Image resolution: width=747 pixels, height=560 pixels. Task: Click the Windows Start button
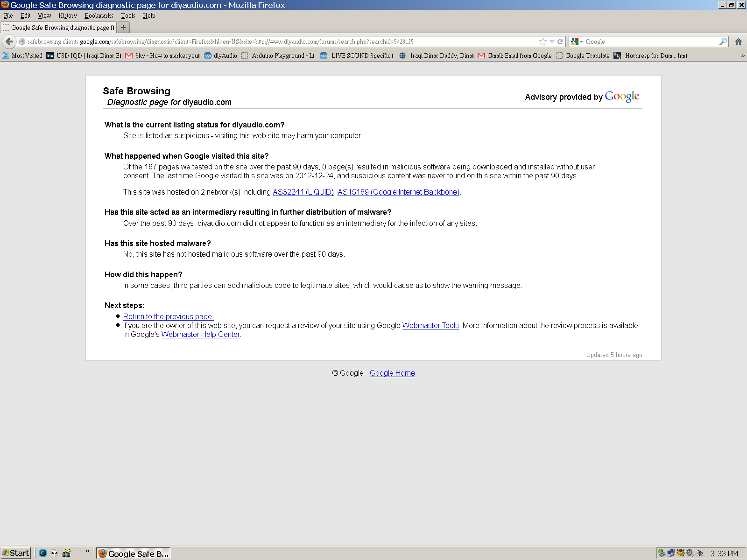[15, 553]
